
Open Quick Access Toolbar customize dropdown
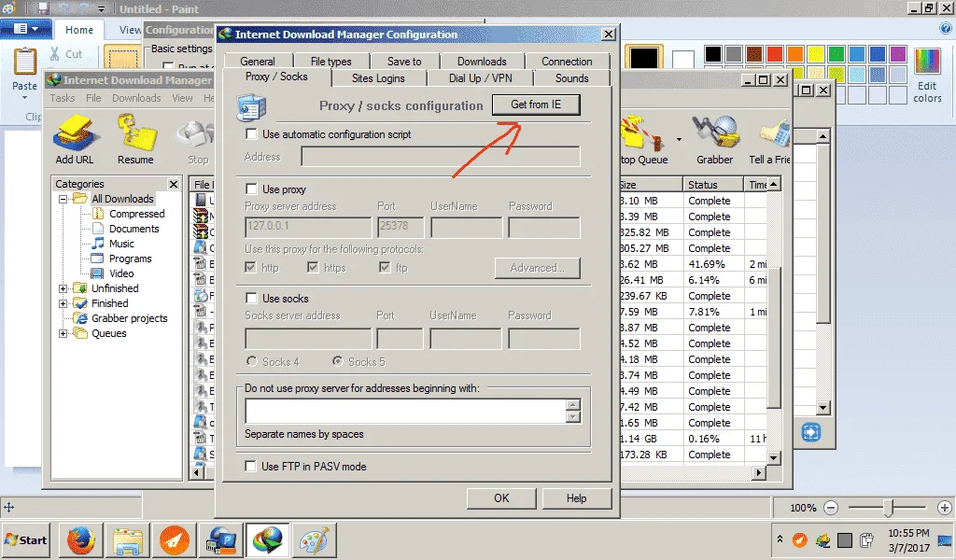pyautogui.click(x=101, y=8)
